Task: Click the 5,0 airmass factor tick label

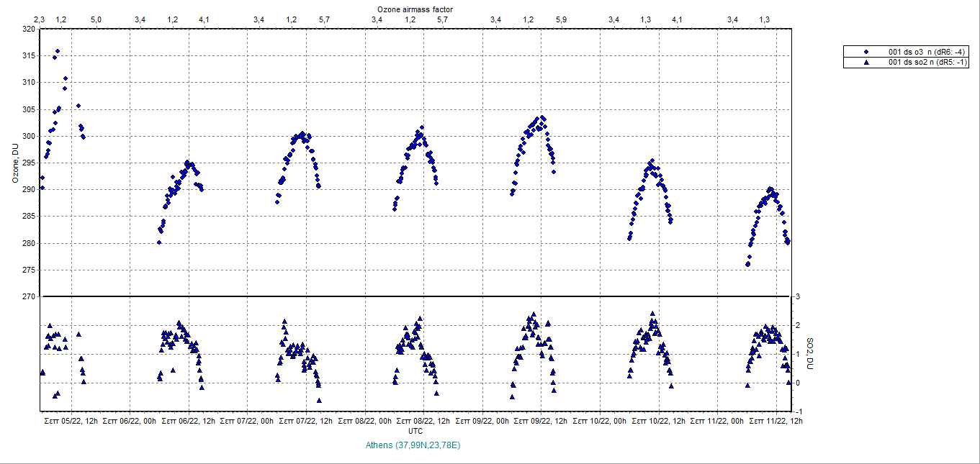Action: coord(96,19)
